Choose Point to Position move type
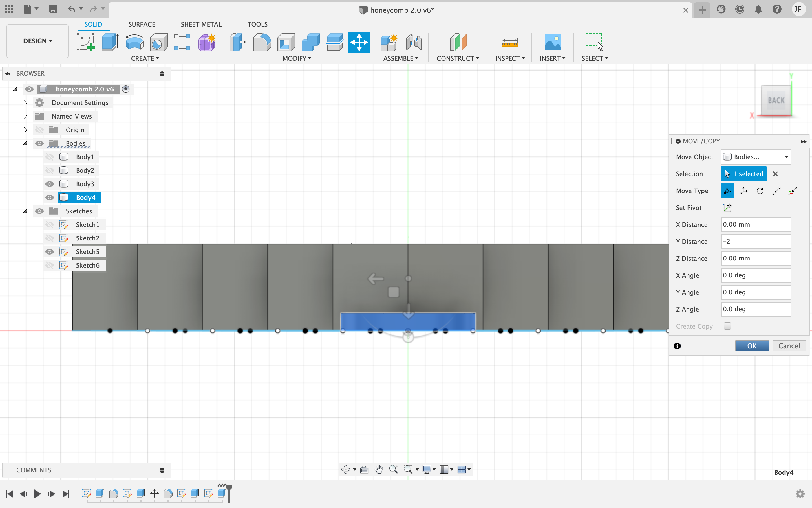The image size is (812, 508). coord(793,191)
